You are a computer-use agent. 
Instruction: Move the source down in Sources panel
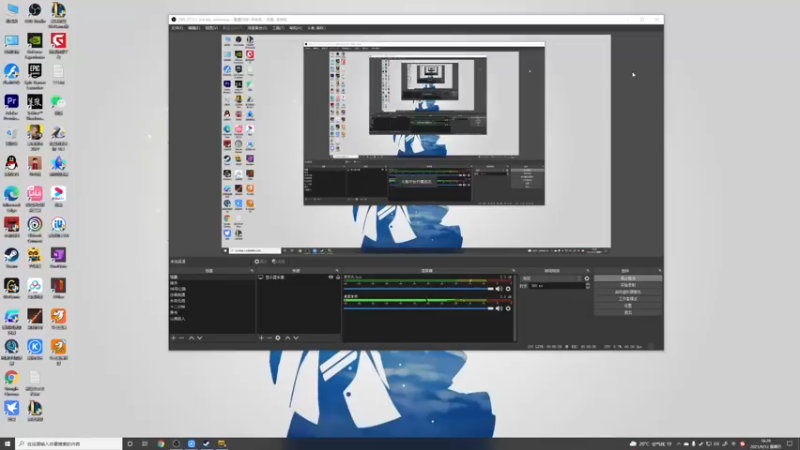[x=295, y=338]
